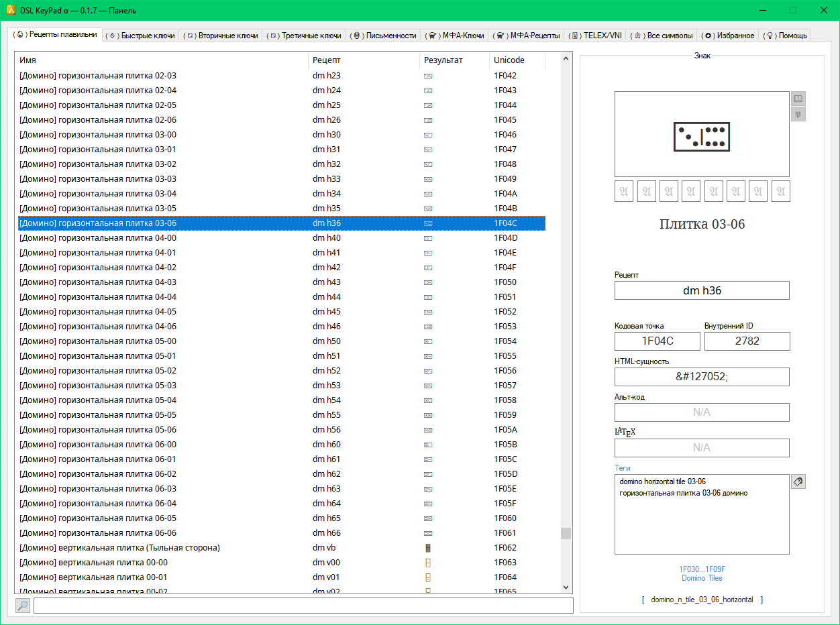Switch to the Избранное tab
Image resolution: width=840 pixels, height=625 pixels.
(729, 36)
